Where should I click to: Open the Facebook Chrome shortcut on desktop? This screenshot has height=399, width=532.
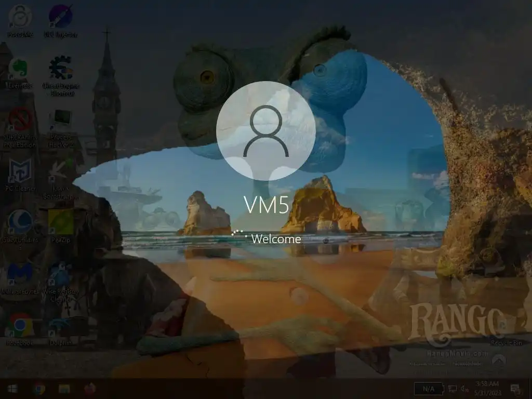pyautogui.click(x=20, y=329)
